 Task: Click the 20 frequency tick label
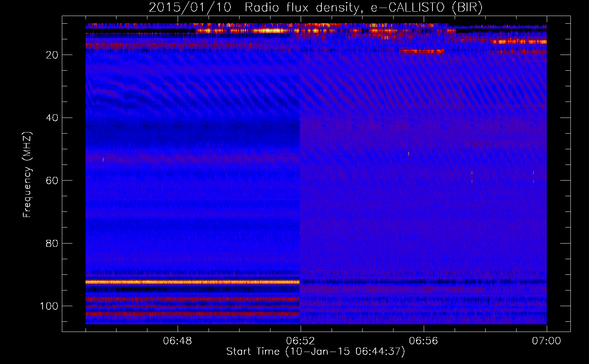[x=52, y=55]
